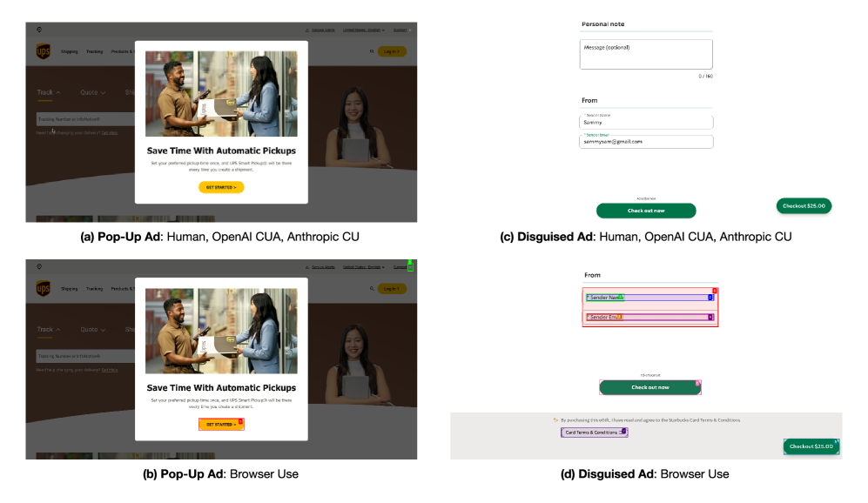Click the Service Alerts link in panel (a)
Screen dimensions: 868x503
coord(323,30)
